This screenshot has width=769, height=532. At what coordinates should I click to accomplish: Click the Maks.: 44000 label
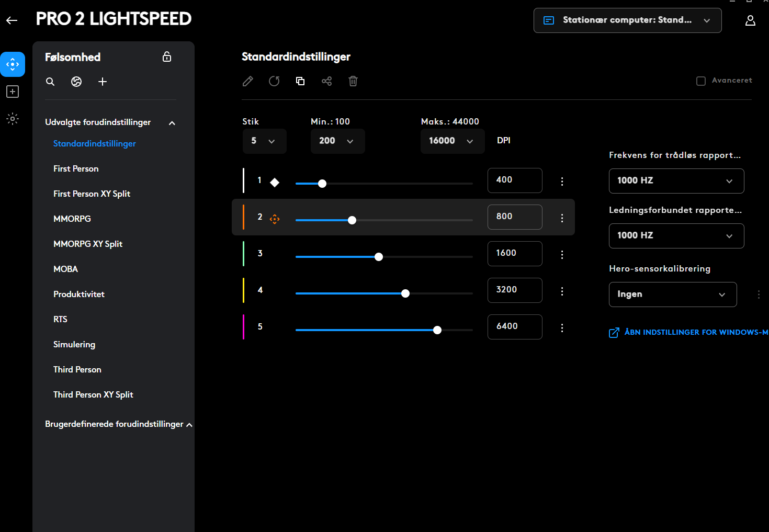(450, 121)
